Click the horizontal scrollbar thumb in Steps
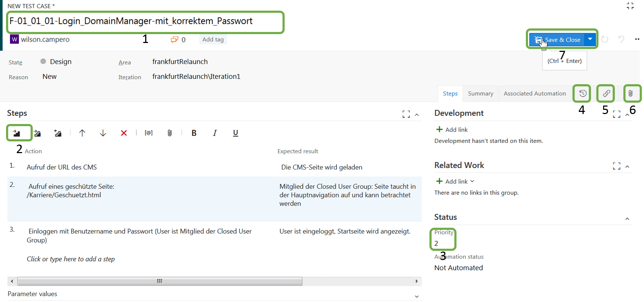 [x=160, y=281]
